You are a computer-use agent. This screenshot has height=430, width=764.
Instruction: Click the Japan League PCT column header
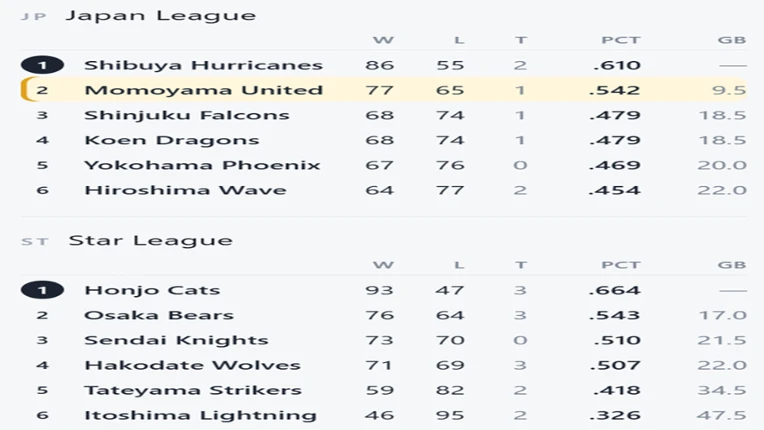(x=620, y=40)
